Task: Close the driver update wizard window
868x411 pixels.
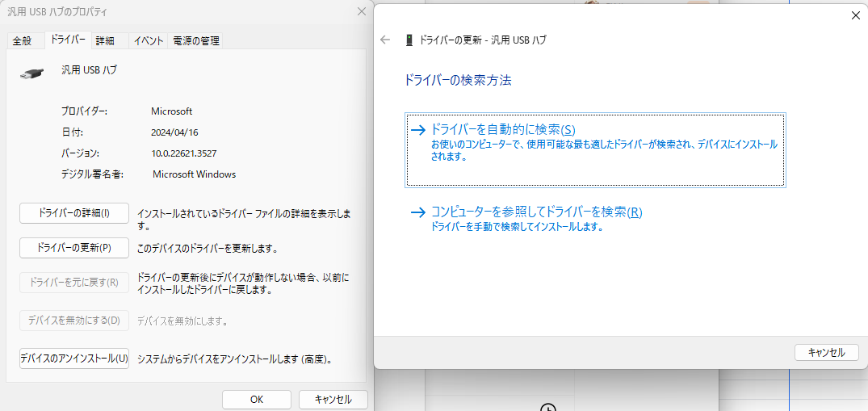Action: [855, 15]
